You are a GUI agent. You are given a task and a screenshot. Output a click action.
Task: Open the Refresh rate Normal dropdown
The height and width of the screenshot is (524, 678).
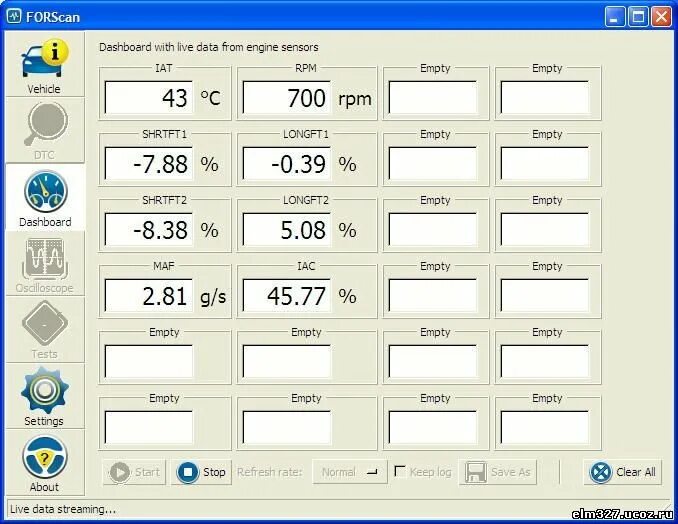click(349, 472)
